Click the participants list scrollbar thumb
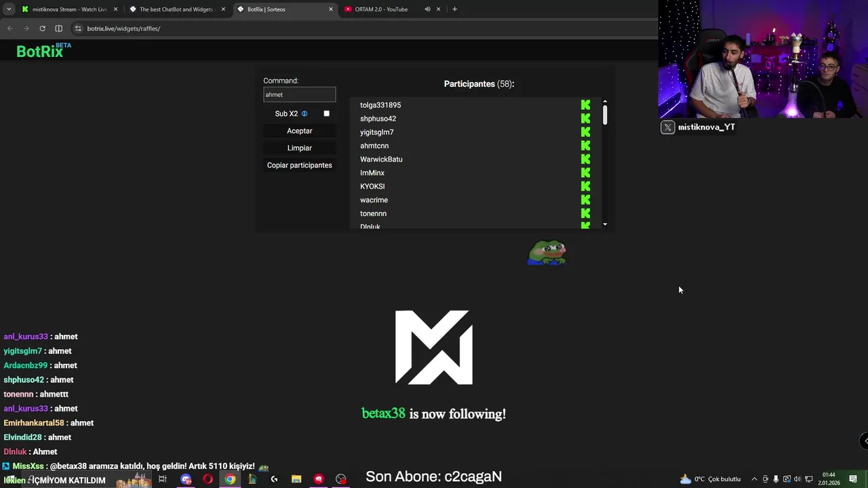Screen dimensions: 868x488 [604, 115]
